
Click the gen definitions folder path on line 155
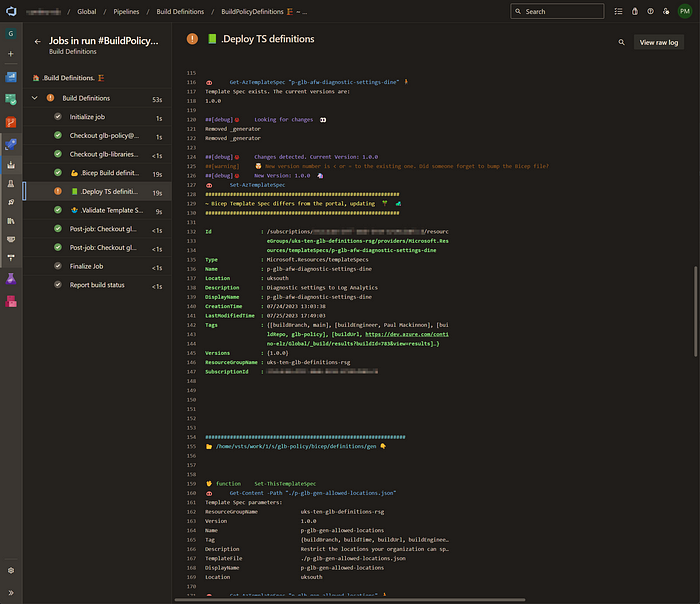tap(296, 446)
